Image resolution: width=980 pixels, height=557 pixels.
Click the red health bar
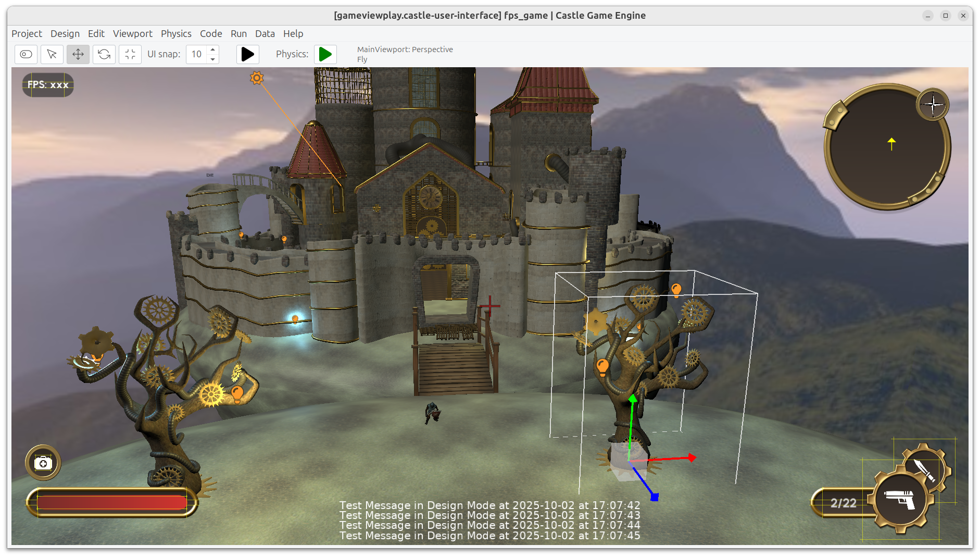tap(111, 502)
